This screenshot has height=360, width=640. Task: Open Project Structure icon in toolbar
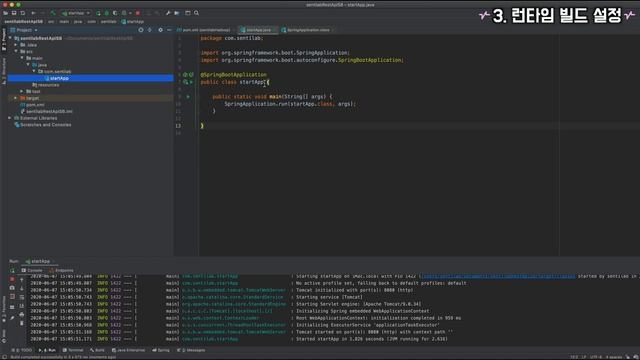pyautogui.click(x=177, y=13)
